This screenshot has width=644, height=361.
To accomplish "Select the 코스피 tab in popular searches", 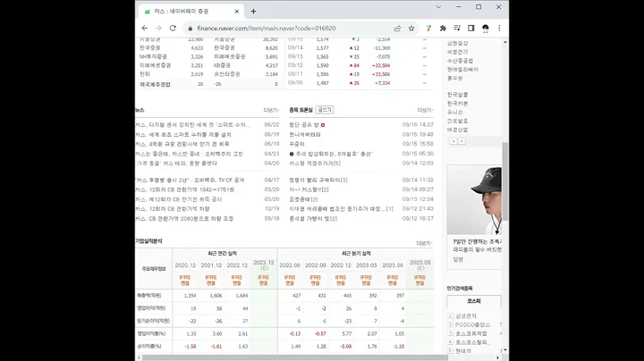I will [x=474, y=301].
